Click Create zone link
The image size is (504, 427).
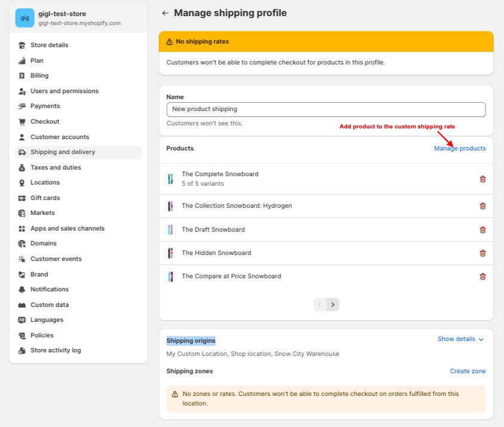pyautogui.click(x=468, y=371)
